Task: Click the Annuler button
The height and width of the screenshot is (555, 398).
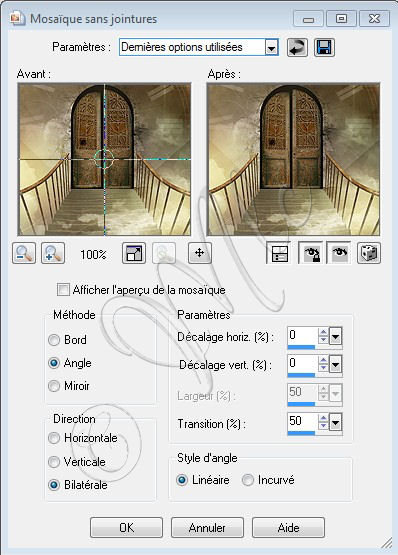Action: [207, 528]
